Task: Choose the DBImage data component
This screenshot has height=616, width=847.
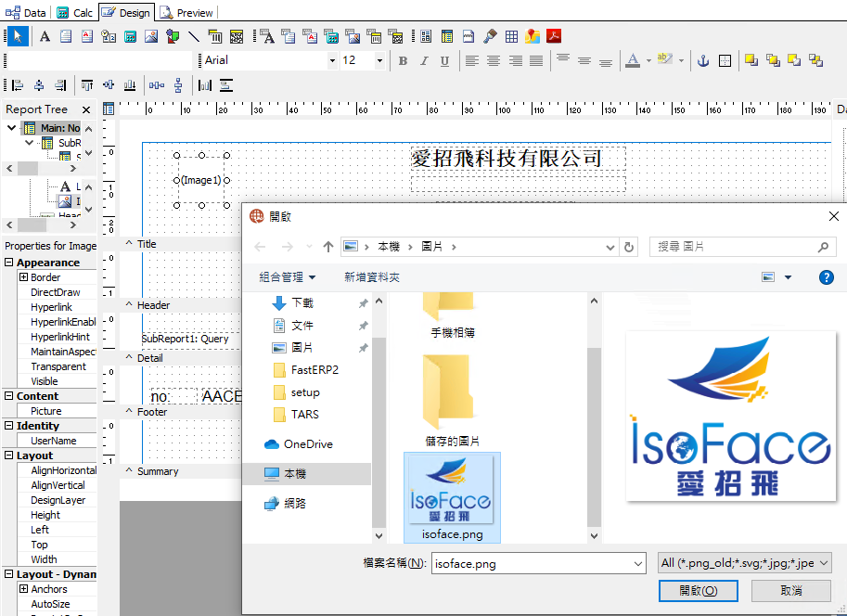Action: (353, 36)
